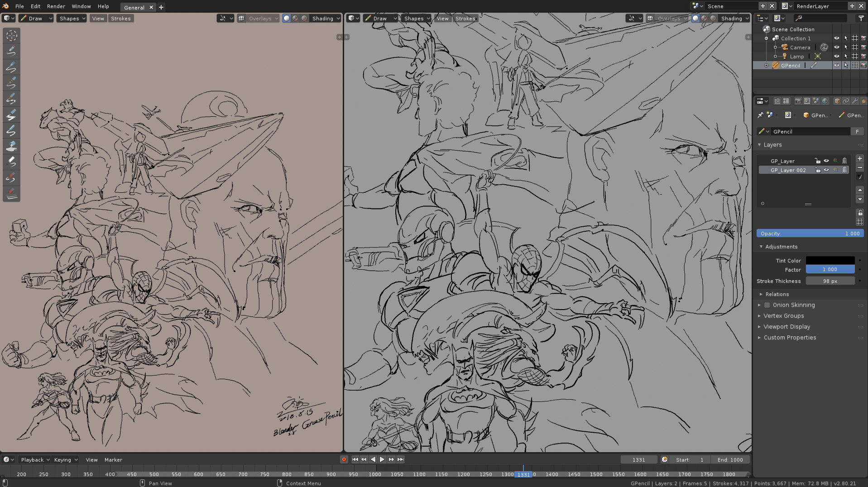The height and width of the screenshot is (487, 868).
Task: Collapse the Layers panel
Action: [759, 145]
